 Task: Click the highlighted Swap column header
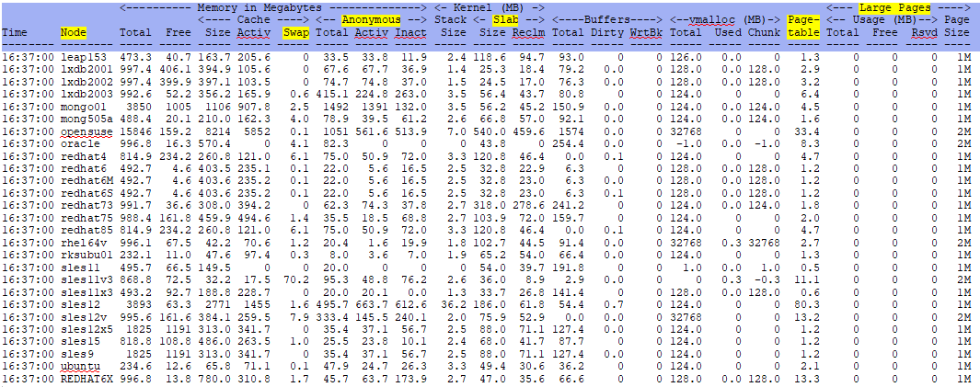click(295, 32)
